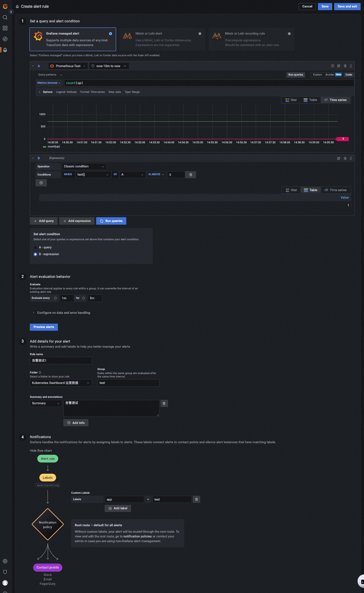The width and height of the screenshot is (364, 593).
Task: Grab the drag handle of query A
Action: click(x=351, y=66)
